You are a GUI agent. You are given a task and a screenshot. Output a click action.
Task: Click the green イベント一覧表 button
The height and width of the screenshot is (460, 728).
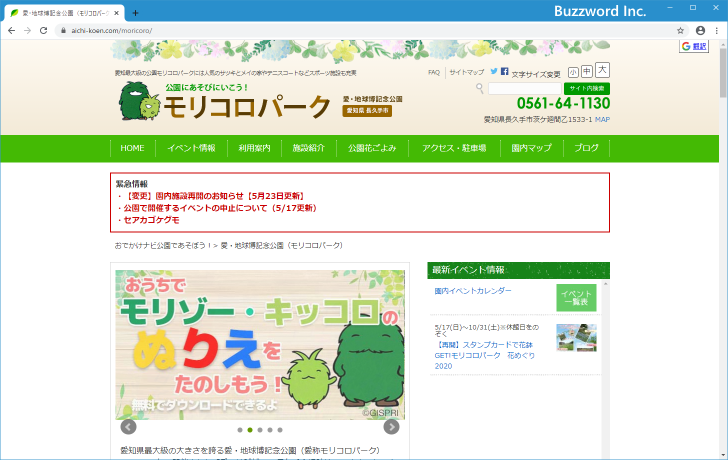pyautogui.click(x=576, y=298)
